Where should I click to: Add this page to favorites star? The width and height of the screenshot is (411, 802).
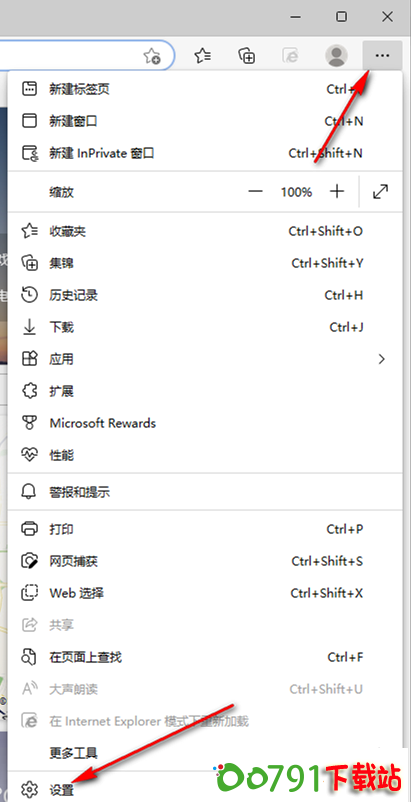[152, 55]
